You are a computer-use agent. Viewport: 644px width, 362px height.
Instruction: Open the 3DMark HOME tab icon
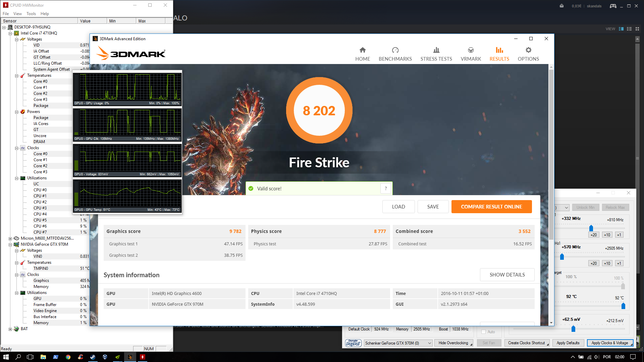click(x=363, y=50)
